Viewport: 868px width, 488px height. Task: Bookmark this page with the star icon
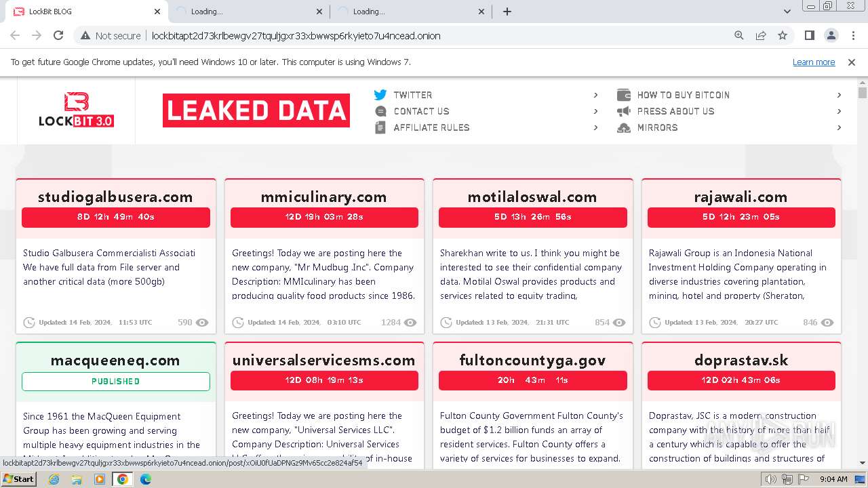783,35
